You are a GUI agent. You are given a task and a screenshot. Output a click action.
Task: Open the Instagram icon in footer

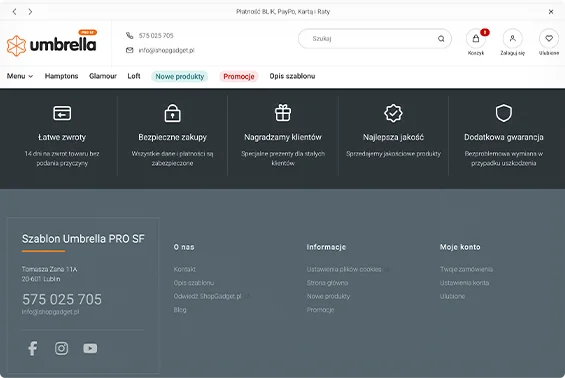(x=61, y=348)
